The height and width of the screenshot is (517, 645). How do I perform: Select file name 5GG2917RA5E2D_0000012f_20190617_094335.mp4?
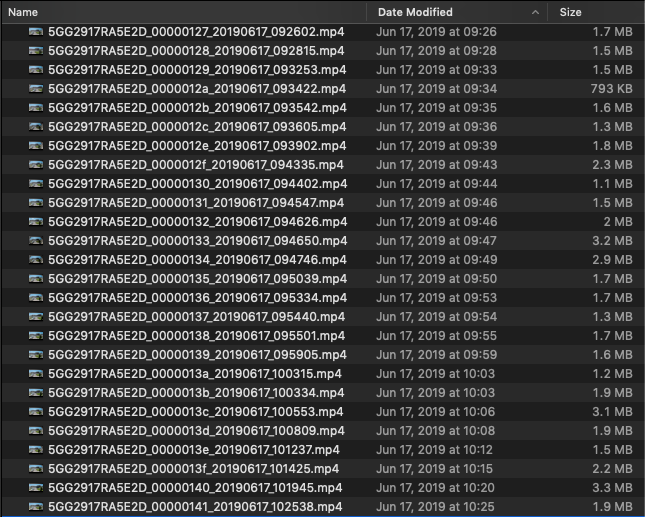(x=196, y=165)
